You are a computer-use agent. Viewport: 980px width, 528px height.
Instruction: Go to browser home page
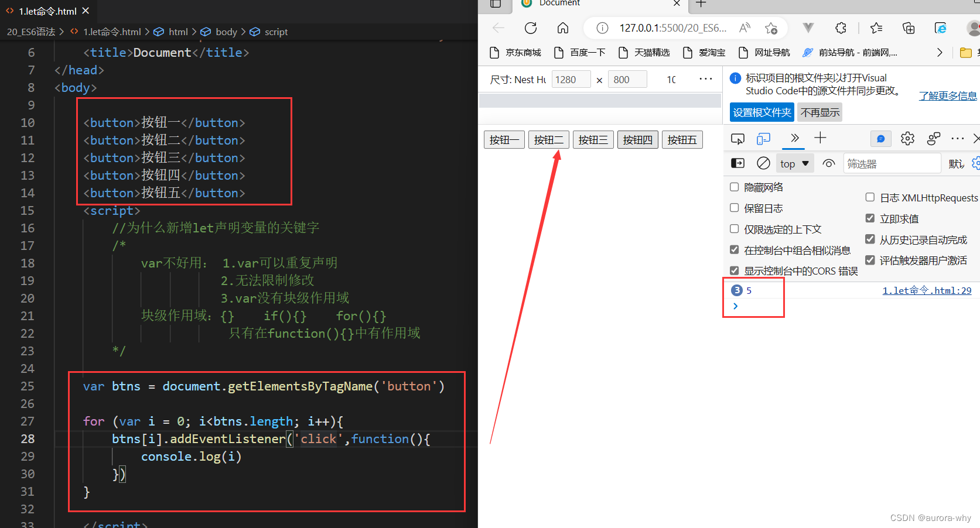(x=563, y=28)
